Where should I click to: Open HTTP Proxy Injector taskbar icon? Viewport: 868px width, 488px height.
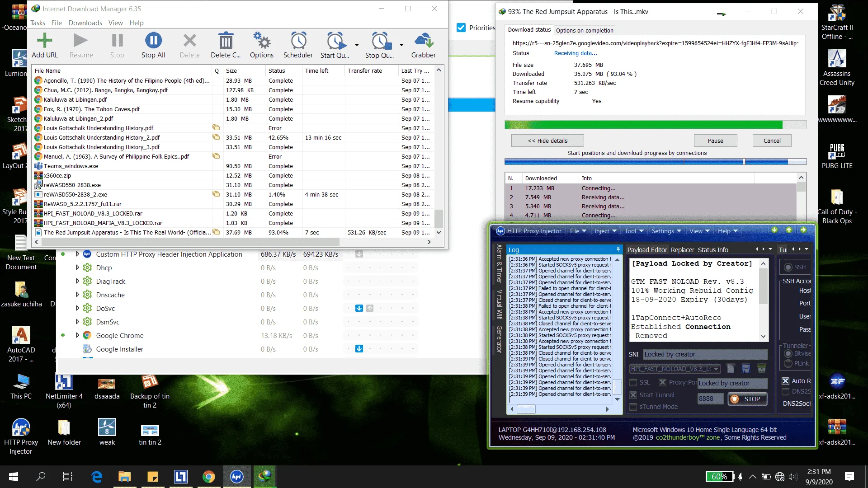pyautogui.click(x=237, y=476)
